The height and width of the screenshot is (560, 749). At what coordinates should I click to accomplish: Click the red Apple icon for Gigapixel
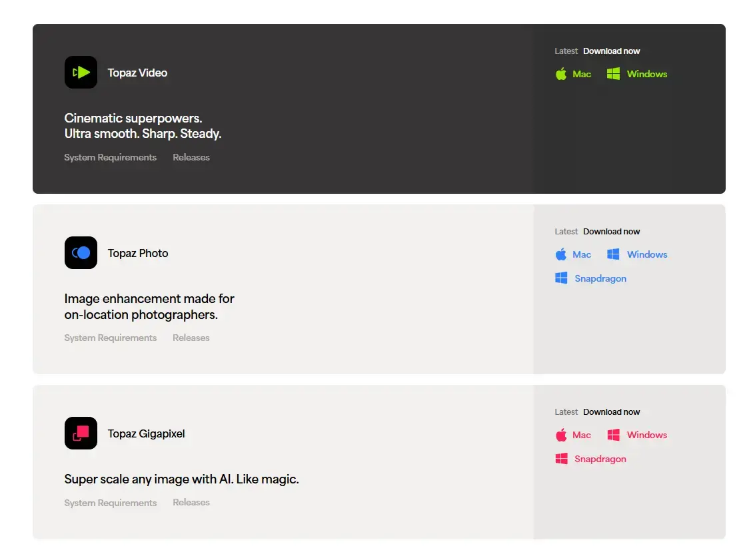561,435
